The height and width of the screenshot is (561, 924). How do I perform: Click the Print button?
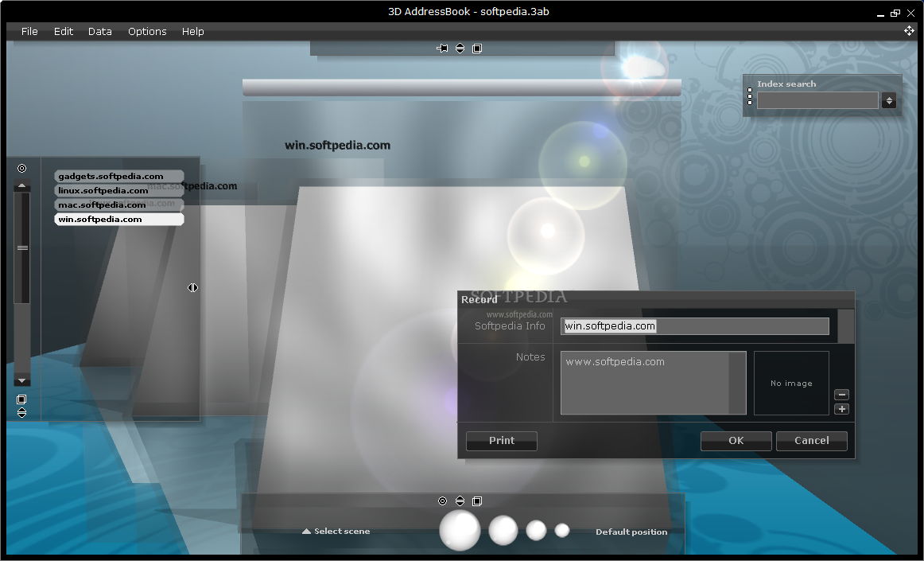pos(502,441)
